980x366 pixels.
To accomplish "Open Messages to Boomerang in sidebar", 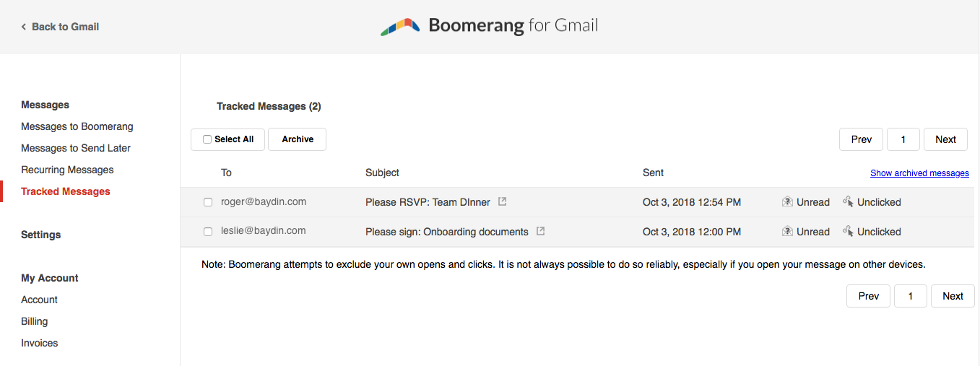I will click(x=77, y=126).
